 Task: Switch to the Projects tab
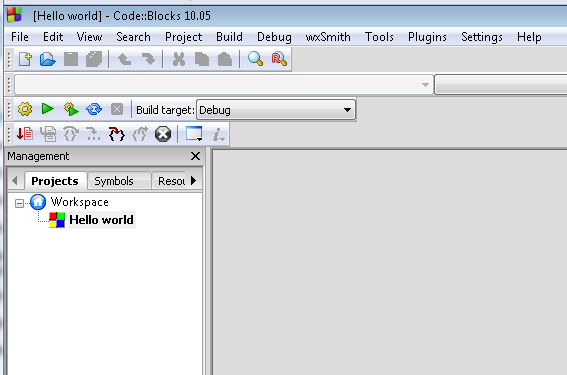pyautogui.click(x=55, y=181)
